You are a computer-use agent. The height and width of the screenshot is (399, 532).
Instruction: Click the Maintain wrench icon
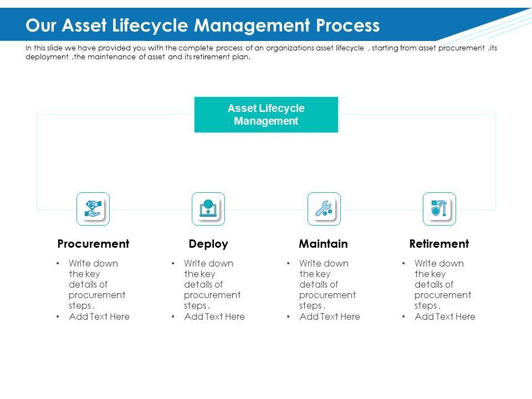tap(324, 209)
